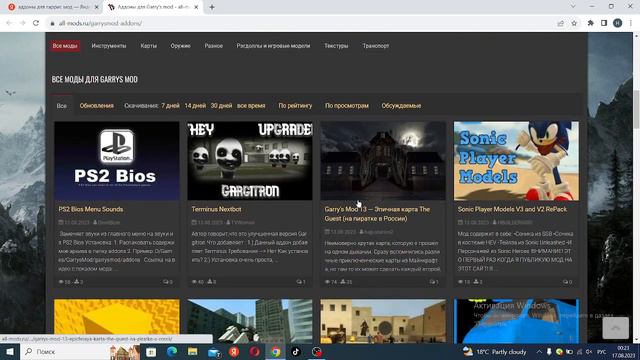This screenshot has width=640, height=360.
Task: Open the Оружие category
Action: click(x=180, y=46)
